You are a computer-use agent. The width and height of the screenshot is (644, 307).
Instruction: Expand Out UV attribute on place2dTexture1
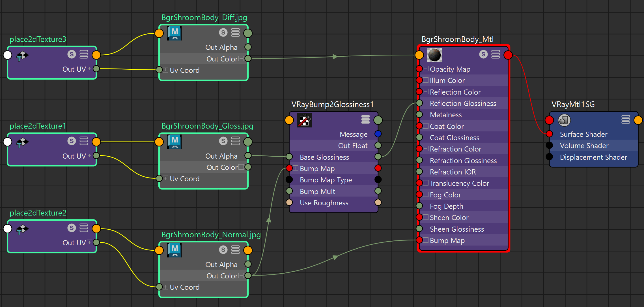(89, 156)
